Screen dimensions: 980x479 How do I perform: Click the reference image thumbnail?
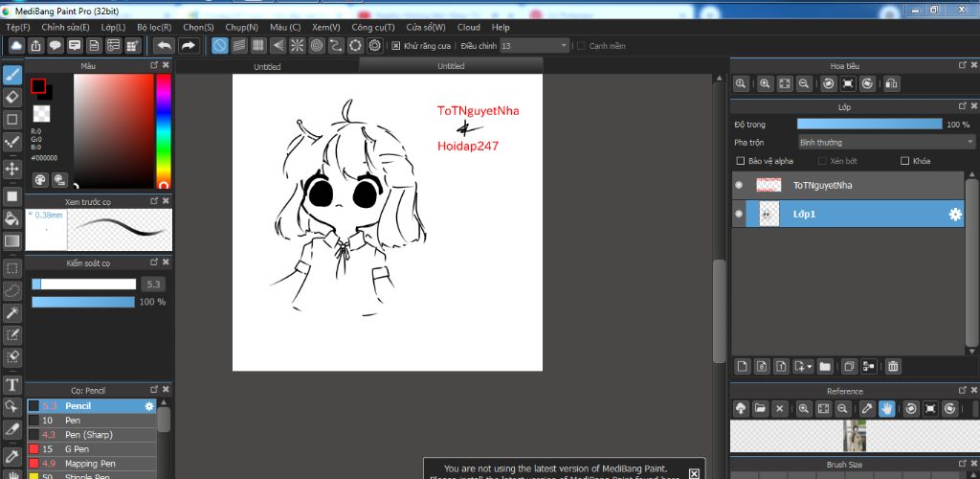854,436
